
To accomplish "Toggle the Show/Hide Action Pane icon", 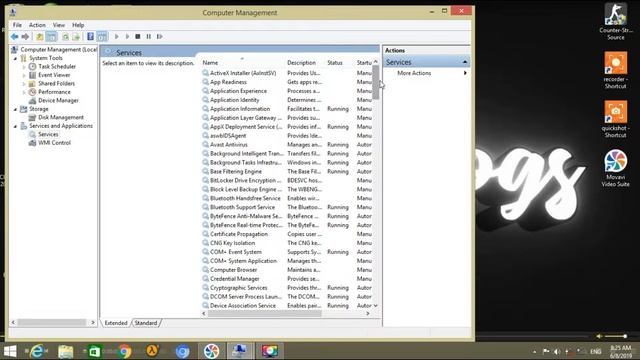I will (x=102, y=37).
